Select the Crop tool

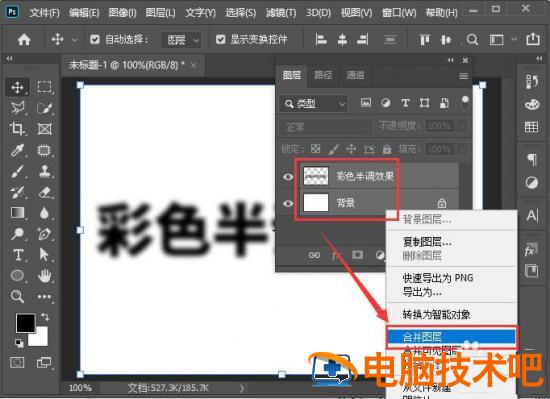pos(17,129)
